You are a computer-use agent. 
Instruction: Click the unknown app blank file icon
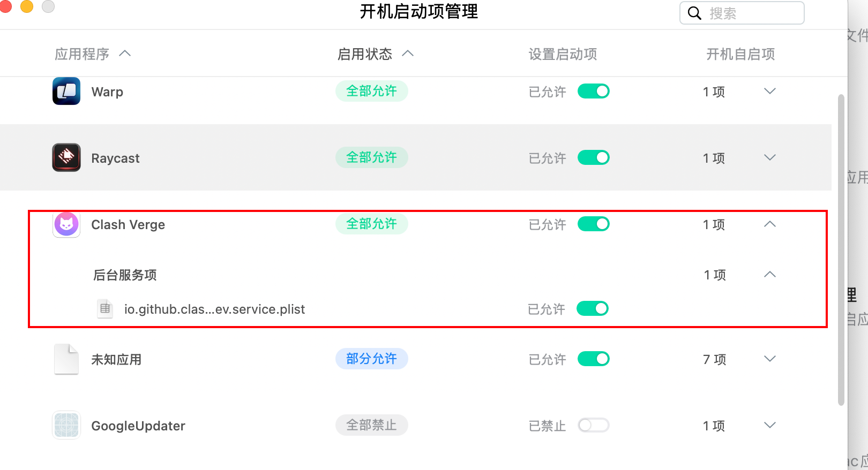66,359
